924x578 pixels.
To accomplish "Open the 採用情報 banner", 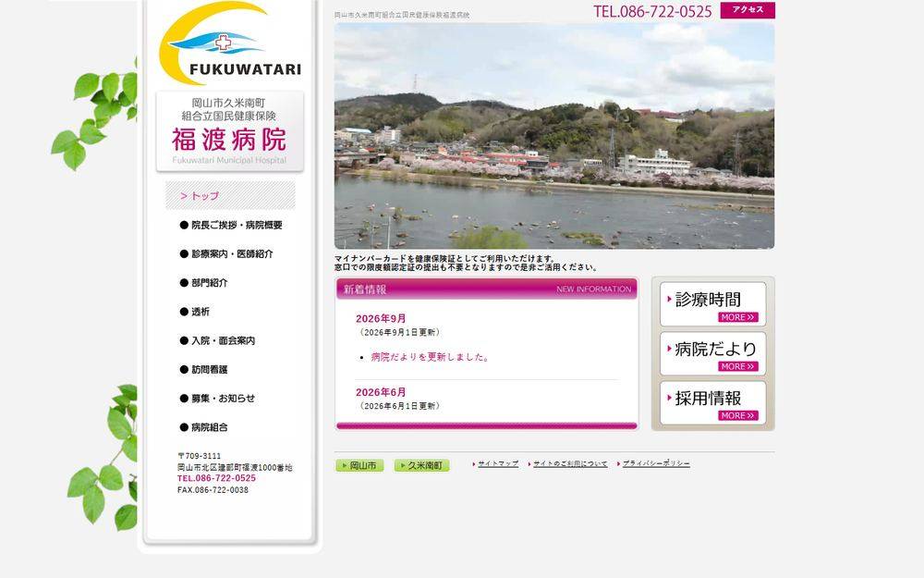I will [x=713, y=402].
